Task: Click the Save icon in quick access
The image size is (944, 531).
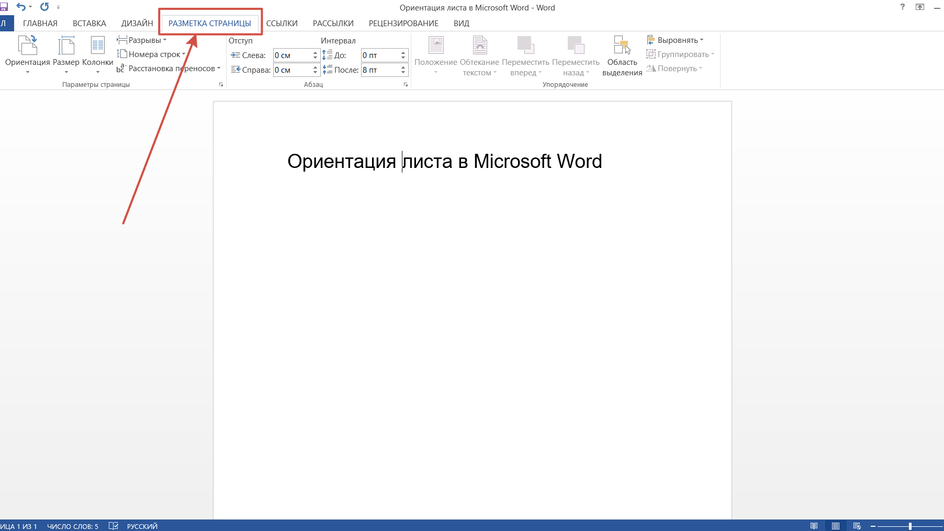Action: 4,7
